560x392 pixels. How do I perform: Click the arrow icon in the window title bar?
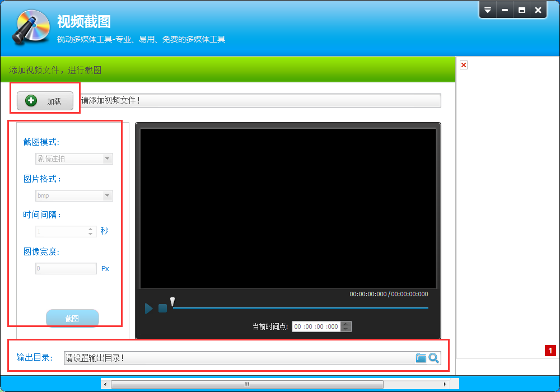pos(487,10)
